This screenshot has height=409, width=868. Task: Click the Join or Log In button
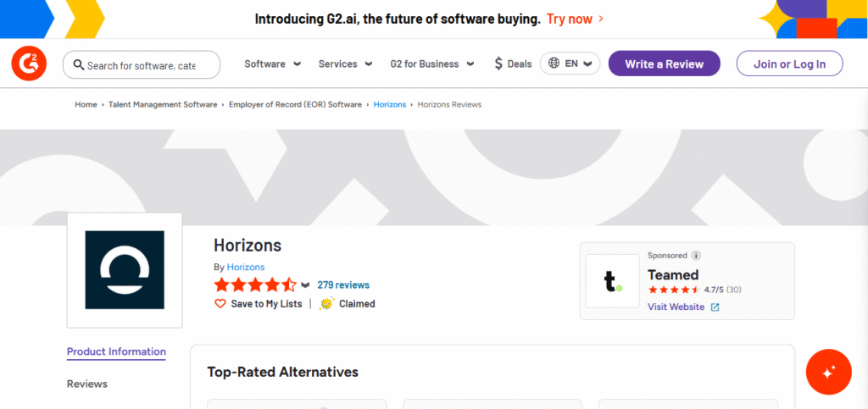tap(789, 64)
